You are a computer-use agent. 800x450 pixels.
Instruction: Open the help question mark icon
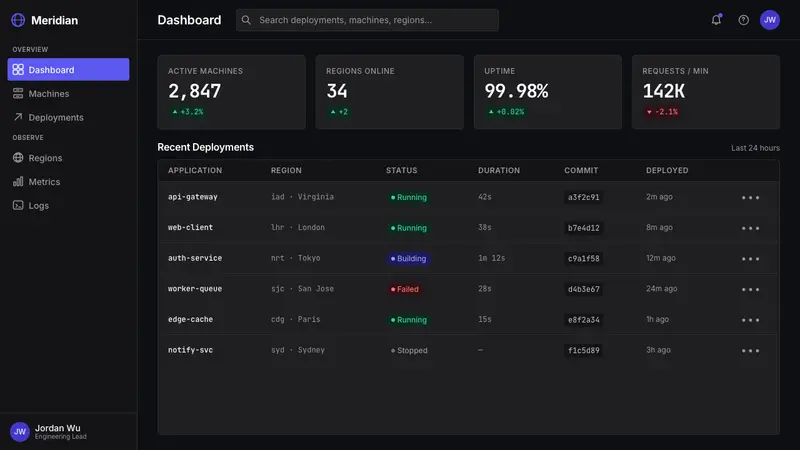(743, 20)
